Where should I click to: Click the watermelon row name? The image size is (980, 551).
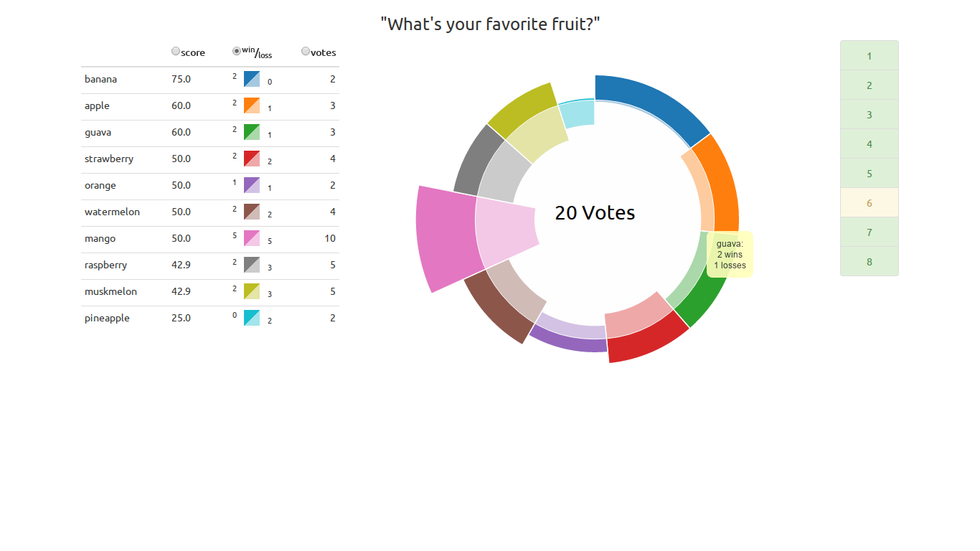click(x=112, y=212)
